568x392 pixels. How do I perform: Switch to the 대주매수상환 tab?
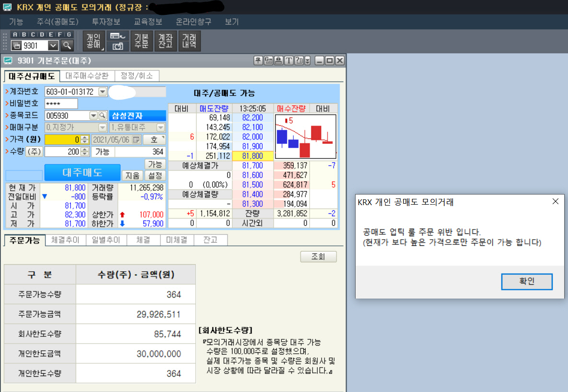88,76
